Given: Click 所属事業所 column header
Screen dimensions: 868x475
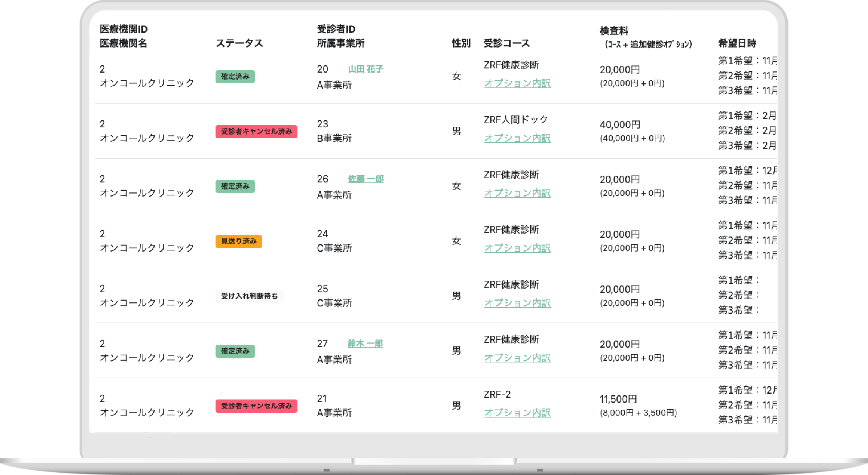Looking at the screenshot, I should (340, 43).
